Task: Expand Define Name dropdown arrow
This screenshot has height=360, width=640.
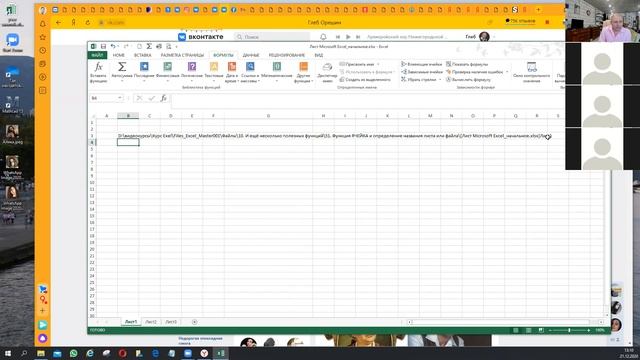Action: point(378,64)
